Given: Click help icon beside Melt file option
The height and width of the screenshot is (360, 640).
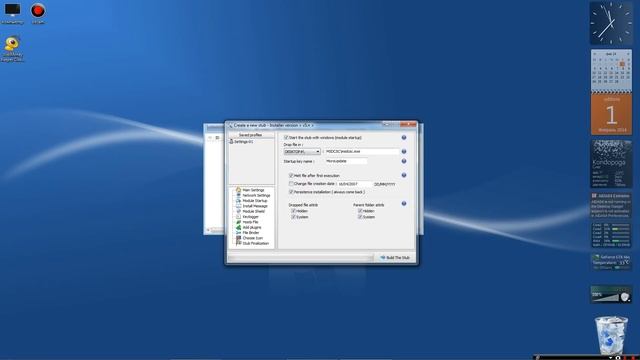Looking at the screenshot, I should pos(404,175).
